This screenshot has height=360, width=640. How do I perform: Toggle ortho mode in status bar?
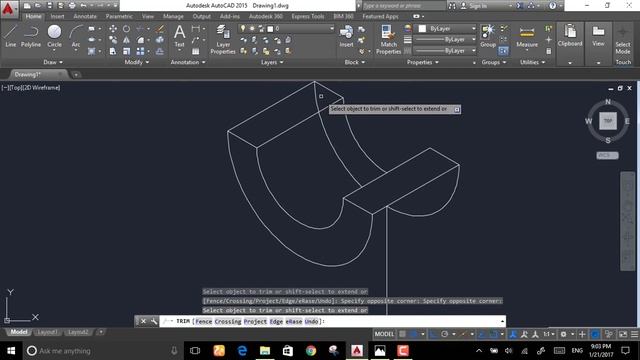[x=433, y=334]
